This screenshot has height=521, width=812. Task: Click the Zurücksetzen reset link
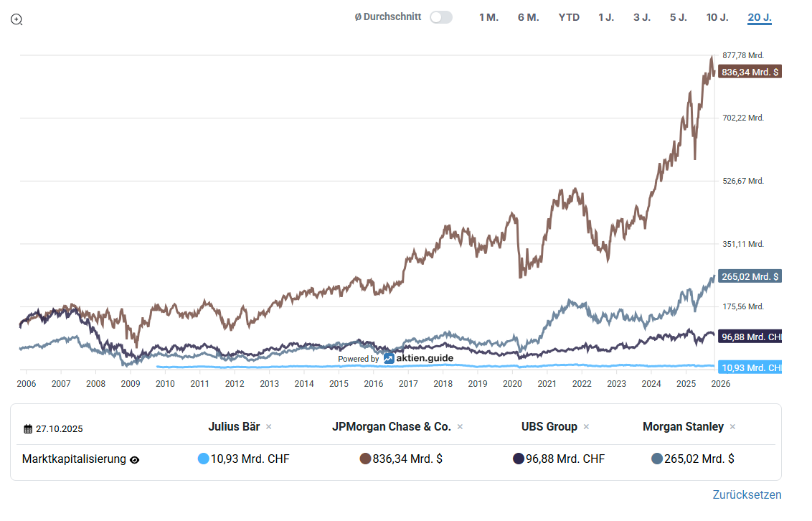[747, 494]
